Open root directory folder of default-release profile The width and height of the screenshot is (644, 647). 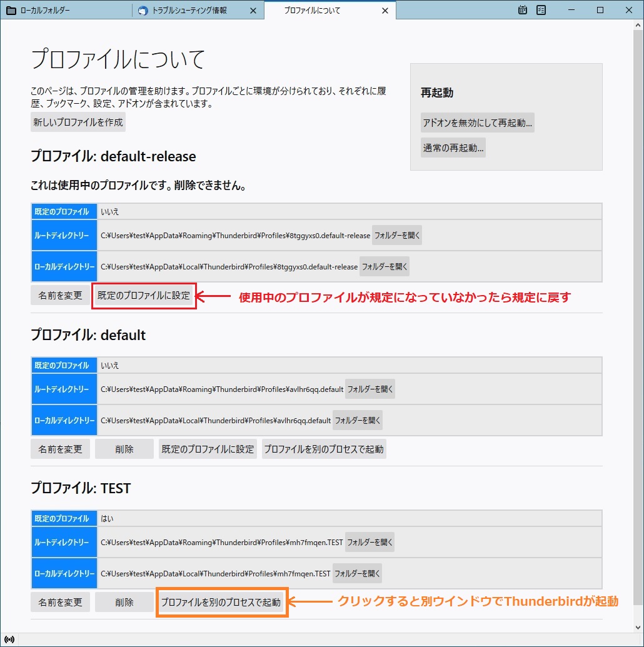coord(397,236)
